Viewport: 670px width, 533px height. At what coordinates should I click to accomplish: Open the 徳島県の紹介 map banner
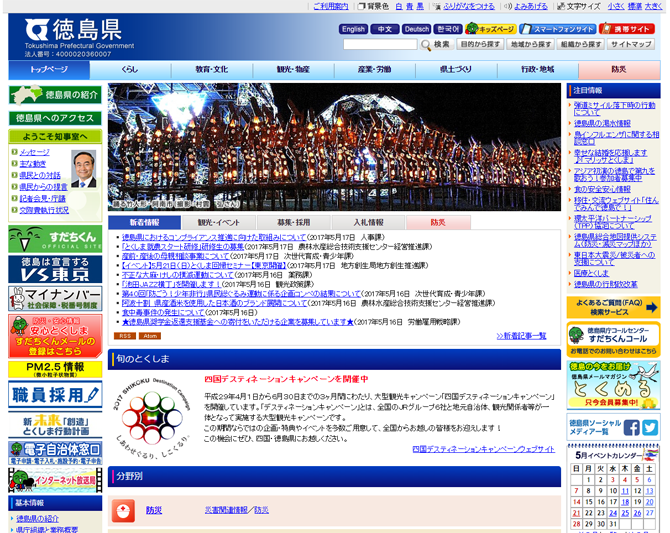click(x=55, y=95)
